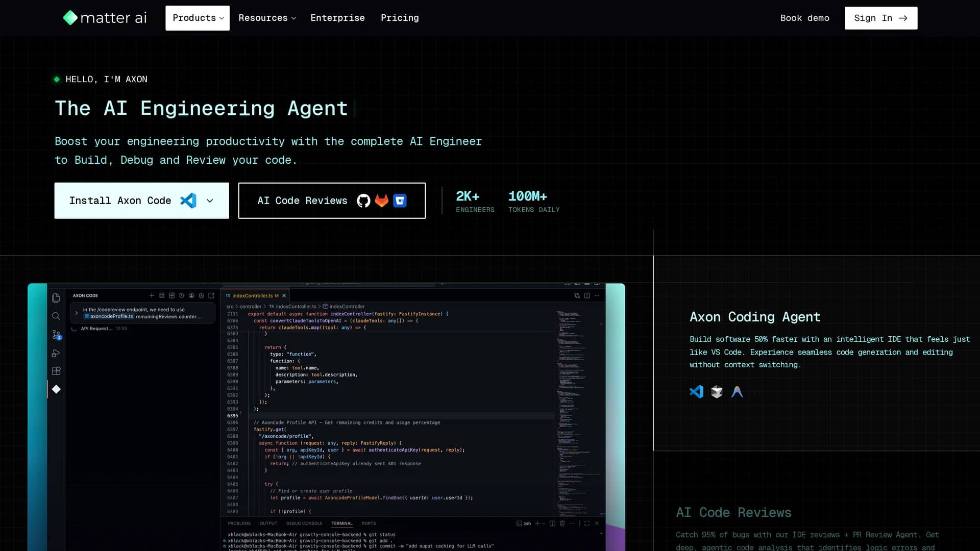The width and height of the screenshot is (980, 551).
Task: Open the settings gear in Axon Code header
Action: point(201,295)
